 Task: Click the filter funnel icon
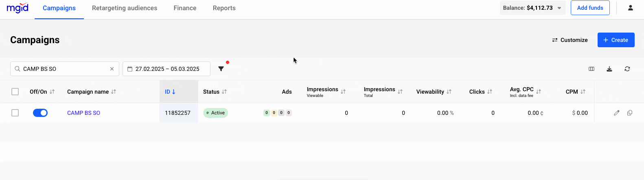pos(221,69)
